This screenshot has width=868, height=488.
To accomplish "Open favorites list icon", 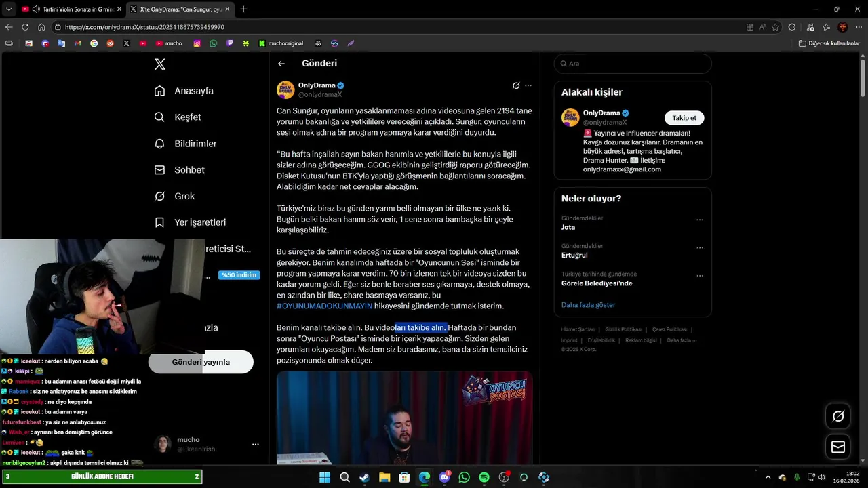I will pyautogui.click(x=826, y=27).
